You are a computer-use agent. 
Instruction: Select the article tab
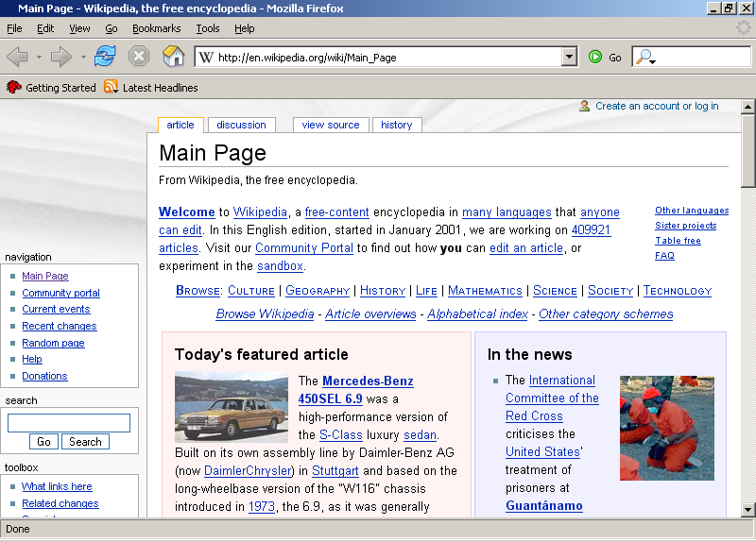(180, 125)
